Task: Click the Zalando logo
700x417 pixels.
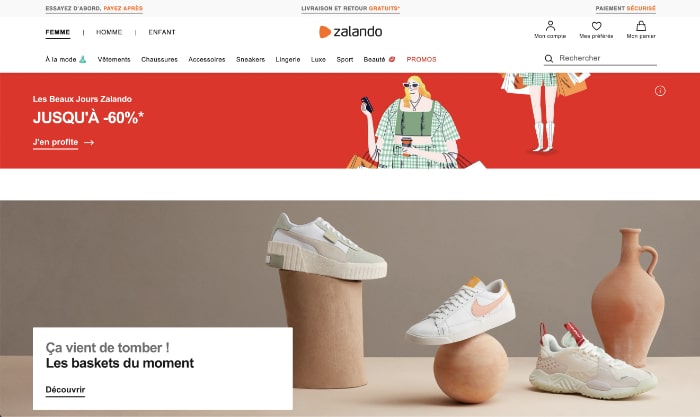Action: click(x=350, y=32)
